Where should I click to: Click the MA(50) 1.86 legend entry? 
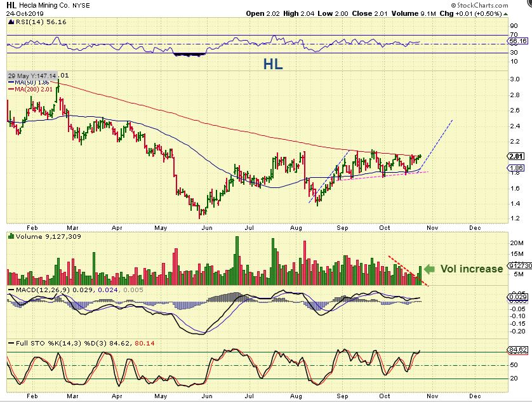(29, 83)
